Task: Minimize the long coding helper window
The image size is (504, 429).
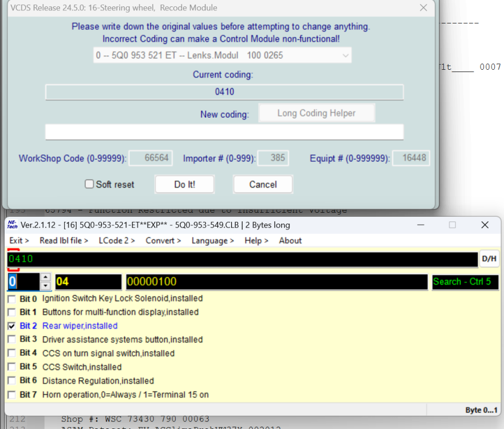Action: pyautogui.click(x=420, y=225)
